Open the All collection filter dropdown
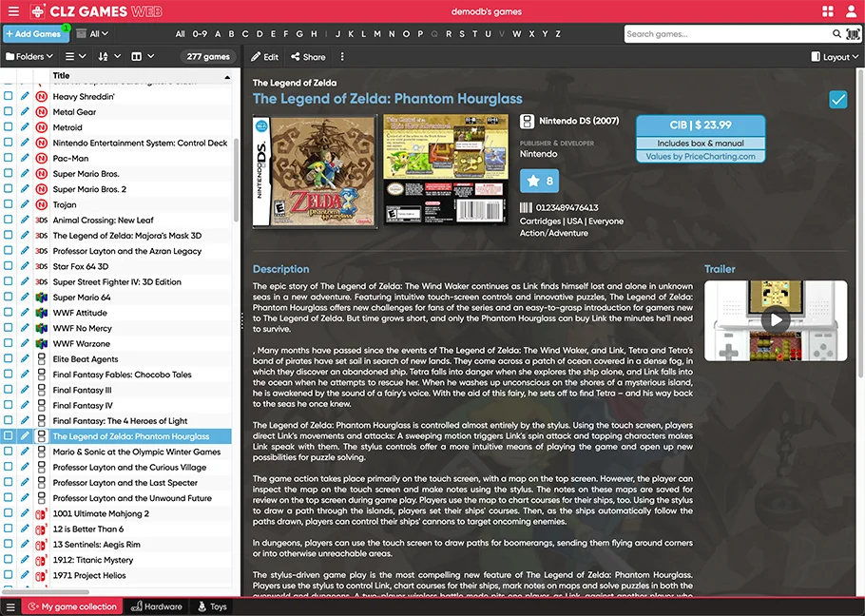Screen dimensions: 865x616 pyautogui.click(x=93, y=33)
